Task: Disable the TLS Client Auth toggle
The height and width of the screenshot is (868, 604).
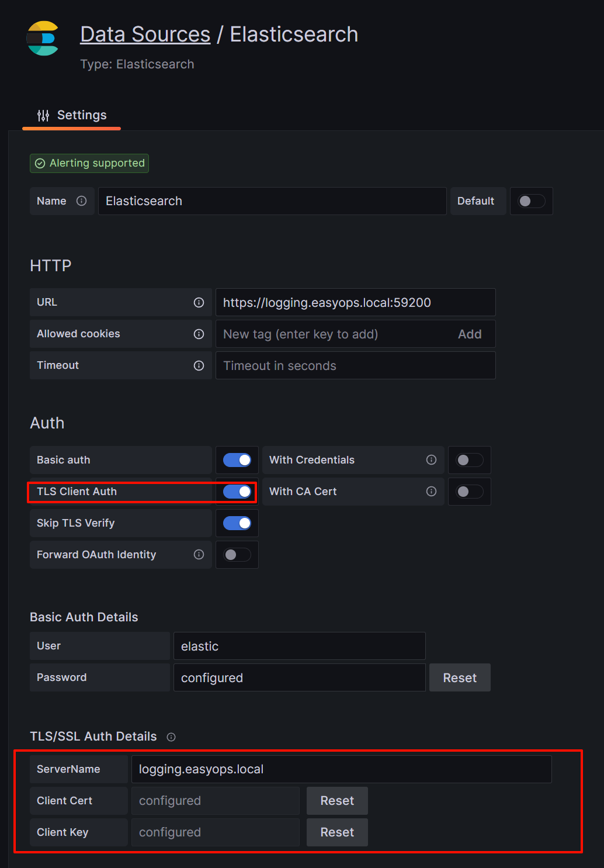Action: [237, 492]
